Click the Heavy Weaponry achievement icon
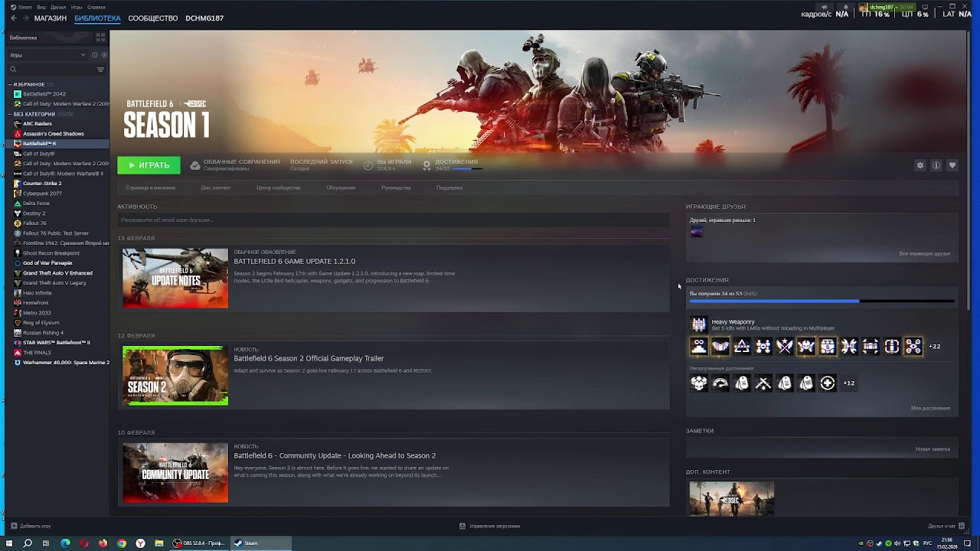The width and height of the screenshot is (980, 551). (x=699, y=324)
